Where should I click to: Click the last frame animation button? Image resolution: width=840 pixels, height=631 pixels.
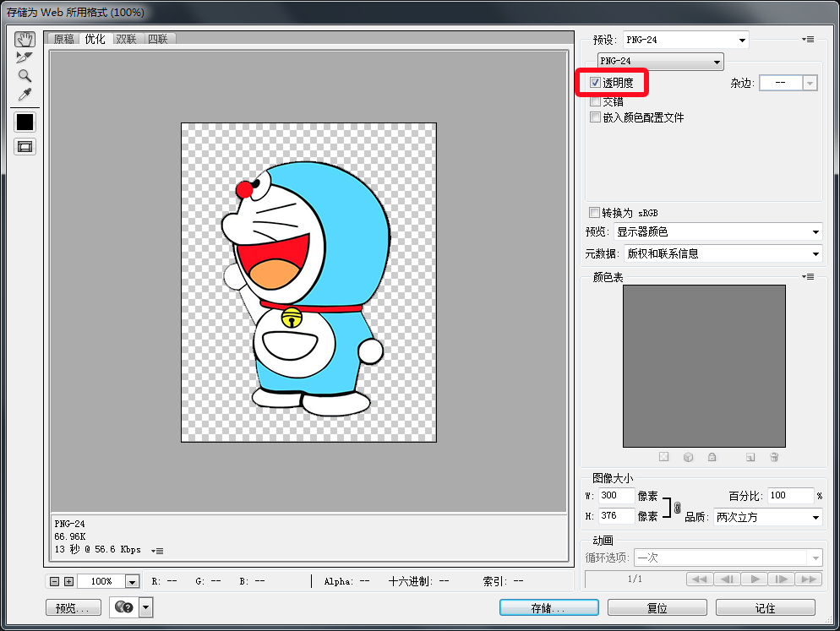[x=809, y=579]
